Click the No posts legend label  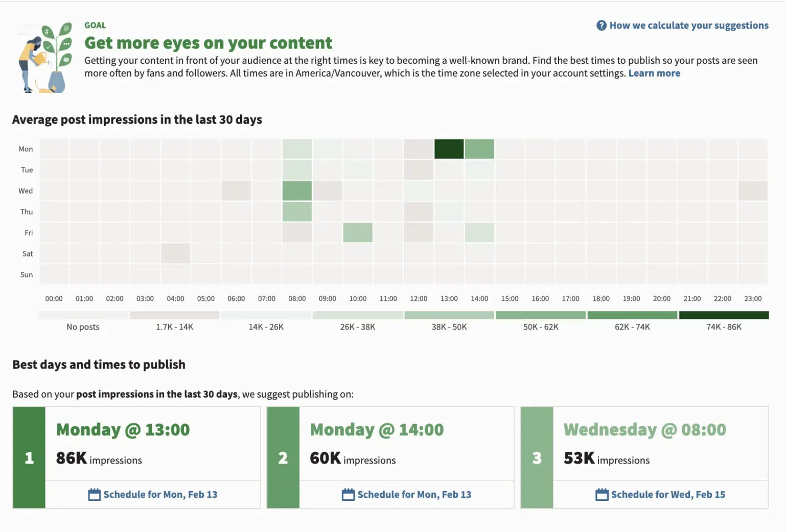(82, 327)
